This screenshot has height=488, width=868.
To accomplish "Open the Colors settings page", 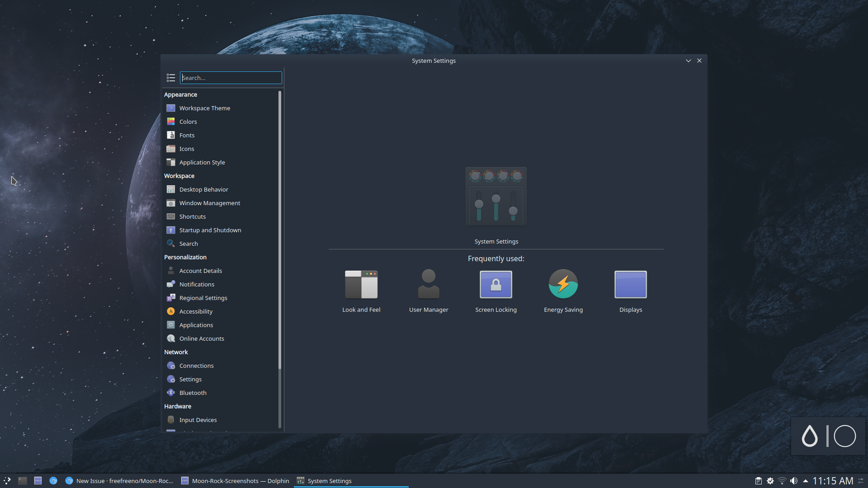I will [188, 121].
